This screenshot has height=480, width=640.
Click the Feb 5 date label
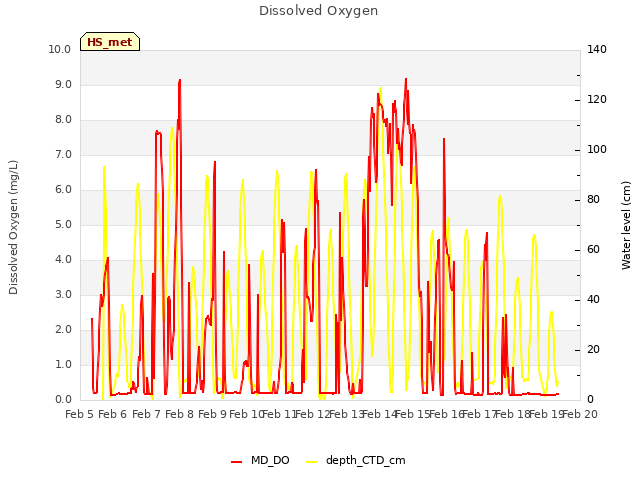(x=80, y=415)
